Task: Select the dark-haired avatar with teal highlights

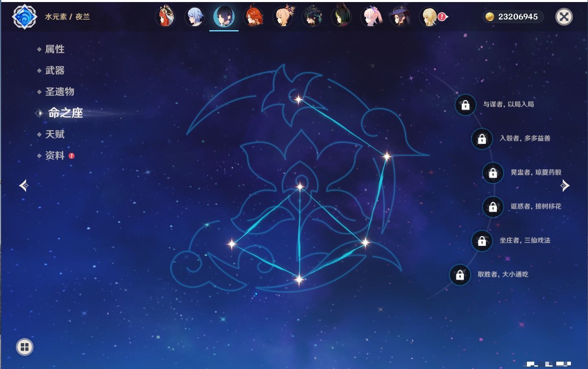Action: pyautogui.click(x=312, y=17)
